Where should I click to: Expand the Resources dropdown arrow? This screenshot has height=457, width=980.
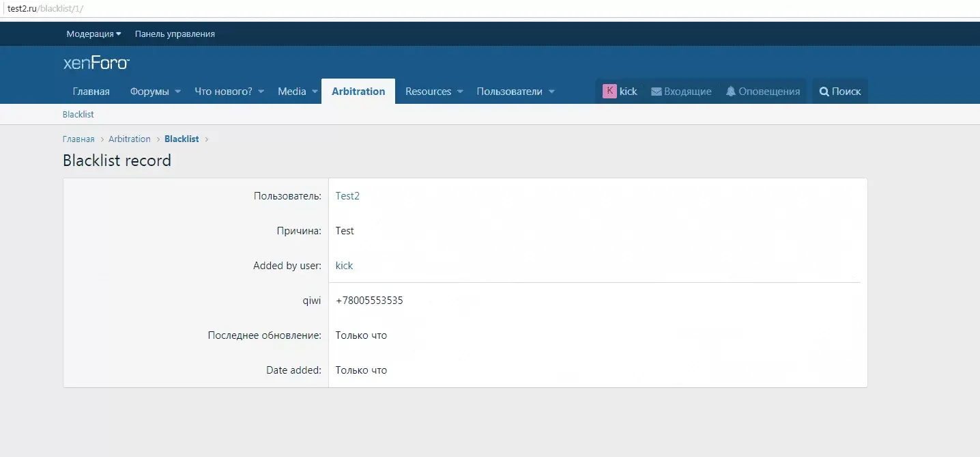pyautogui.click(x=460, y=92)
